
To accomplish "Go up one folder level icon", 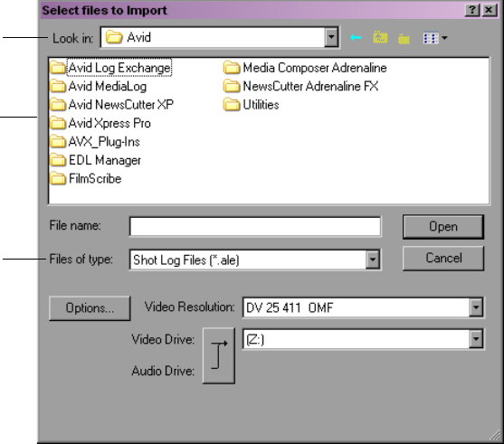I will tap(380, 38).
